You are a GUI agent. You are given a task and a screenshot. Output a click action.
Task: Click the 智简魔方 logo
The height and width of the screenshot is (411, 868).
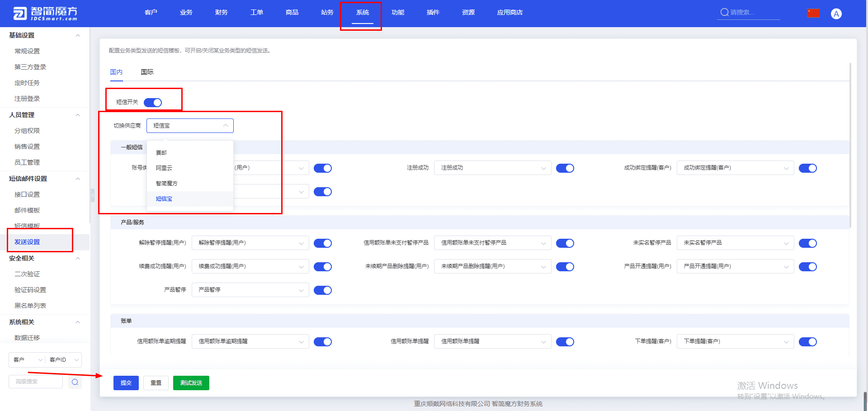coord(45,13)
